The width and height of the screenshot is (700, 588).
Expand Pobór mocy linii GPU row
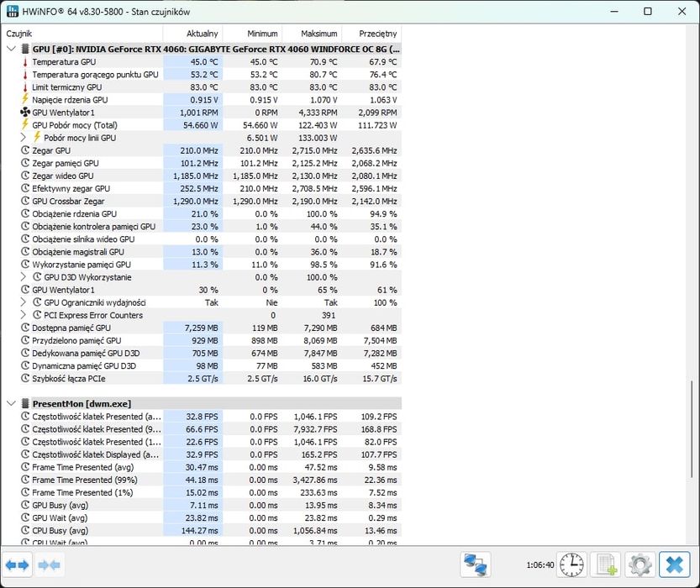(24, 138)
